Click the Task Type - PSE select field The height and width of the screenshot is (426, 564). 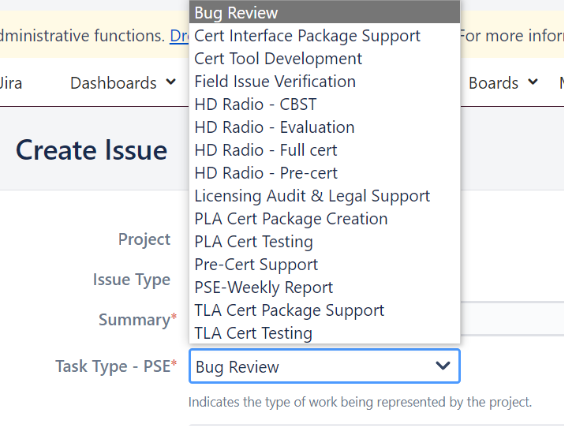324,366
